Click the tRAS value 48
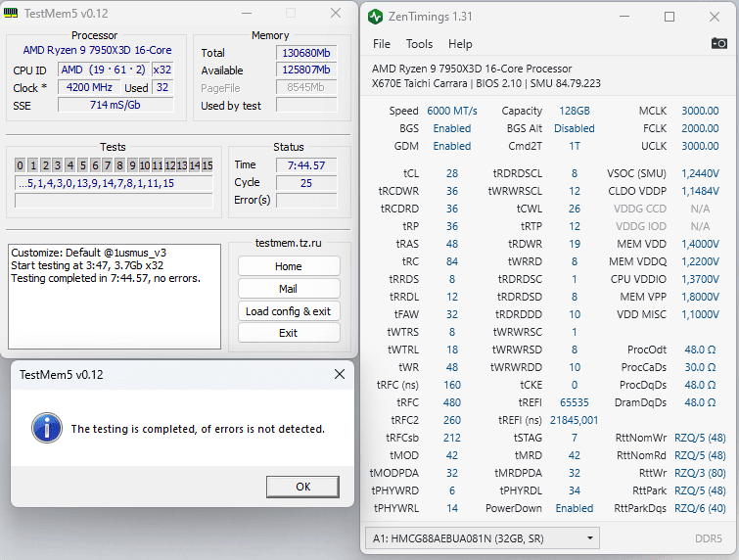739x560 pixels. point(452,244)
